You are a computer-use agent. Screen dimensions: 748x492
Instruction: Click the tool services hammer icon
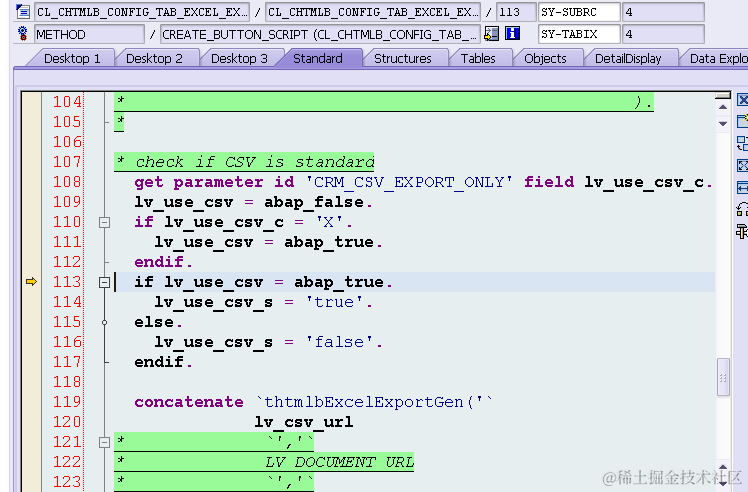point(742,232)
